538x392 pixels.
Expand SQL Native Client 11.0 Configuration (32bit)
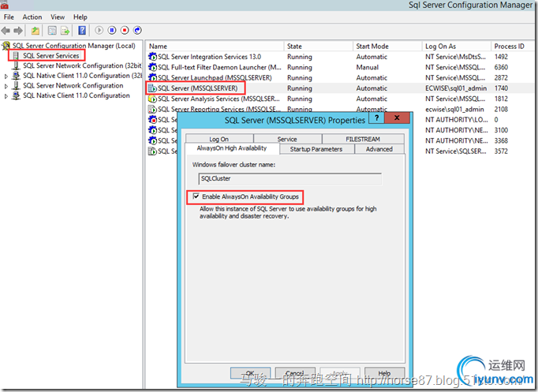(6, 77)
